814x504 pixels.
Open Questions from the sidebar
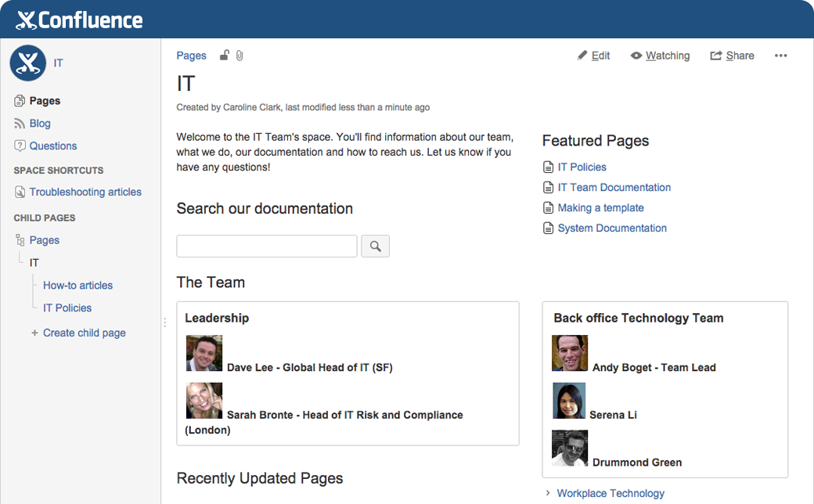[x=52, y=146]
